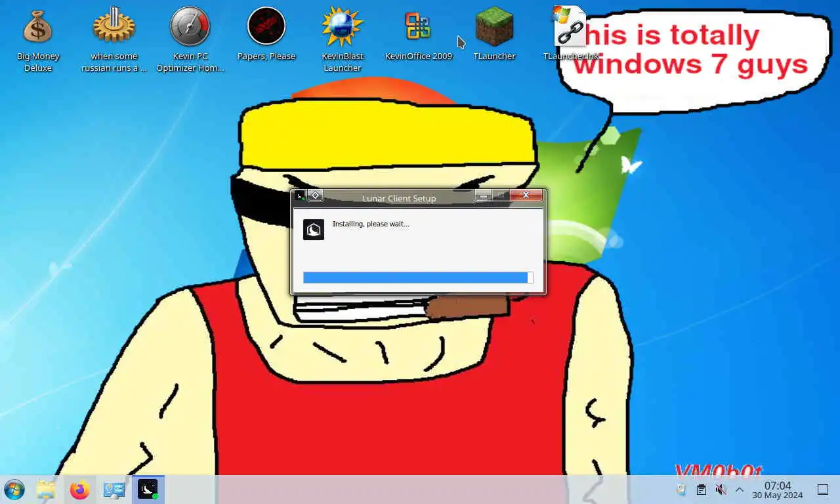840x504 pixels.
Task: Launch Firefox from the taskbar
Action: (79, 490)
